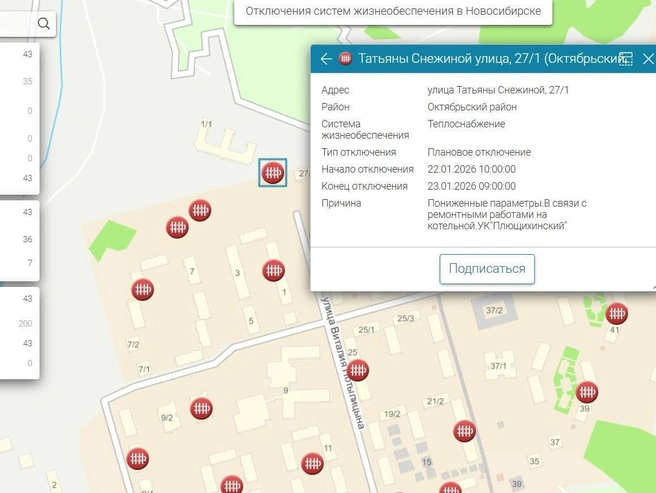Click building label 37/1 on map
Viewport: 656px width, 493px height.
498,366
